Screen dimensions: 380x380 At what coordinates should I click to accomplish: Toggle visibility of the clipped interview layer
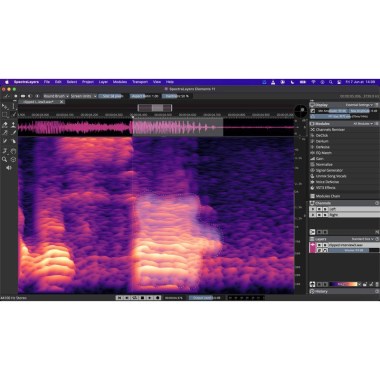click(319, 245)
